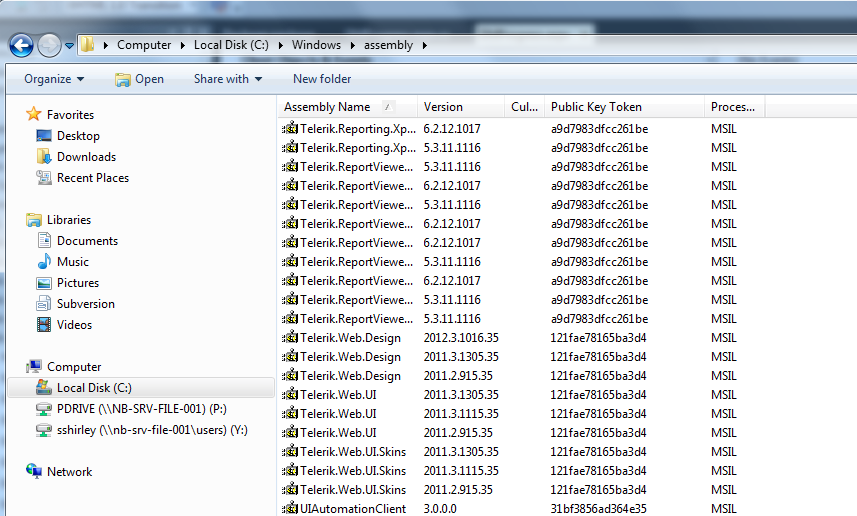Select Telerik.Web.Design assembly icon version 2011.2.915.35
857x516 pixels.
point(290,375)
